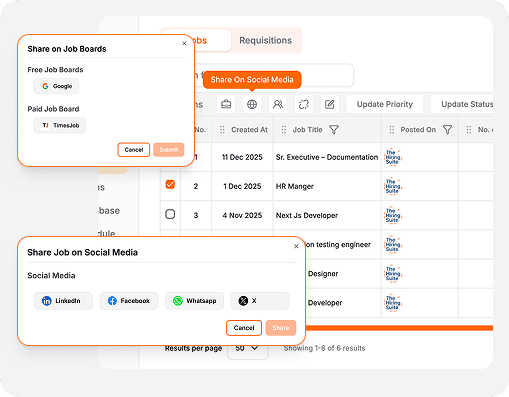
Task: Click the '4 Nov 2025' date cell
Action: point(242,215)
